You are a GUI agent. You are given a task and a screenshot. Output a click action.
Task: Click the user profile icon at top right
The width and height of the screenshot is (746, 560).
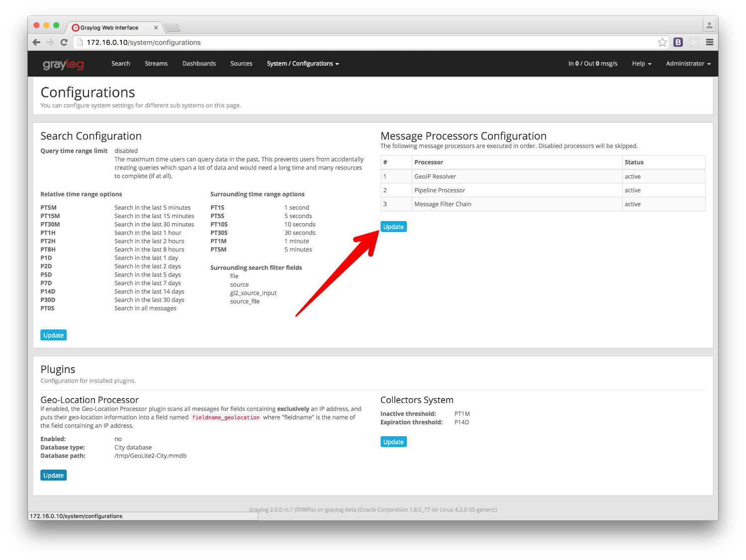tap(708, 24)
